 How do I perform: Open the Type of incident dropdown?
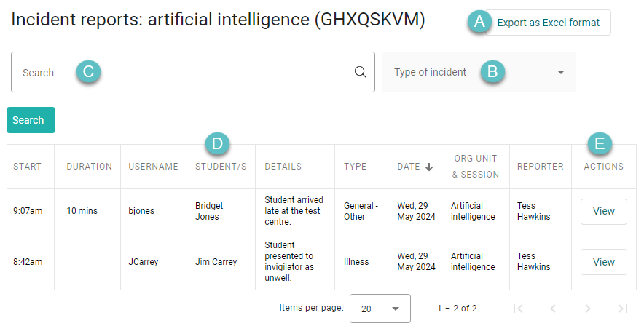tap(479, 72)
